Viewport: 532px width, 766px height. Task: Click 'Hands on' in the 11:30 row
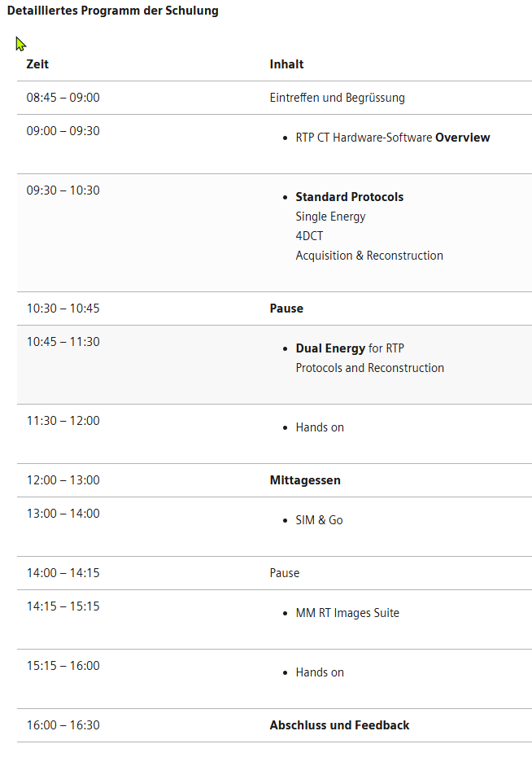pos(319,427)
